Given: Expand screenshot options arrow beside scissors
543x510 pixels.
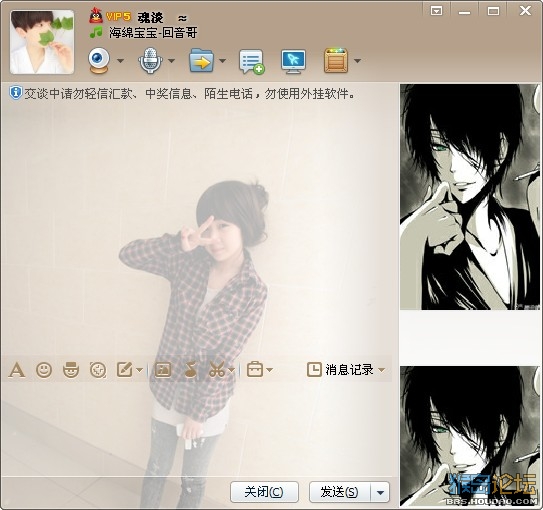Looking at the screenshot, I should pyautogui.click(x=231, y=370).
